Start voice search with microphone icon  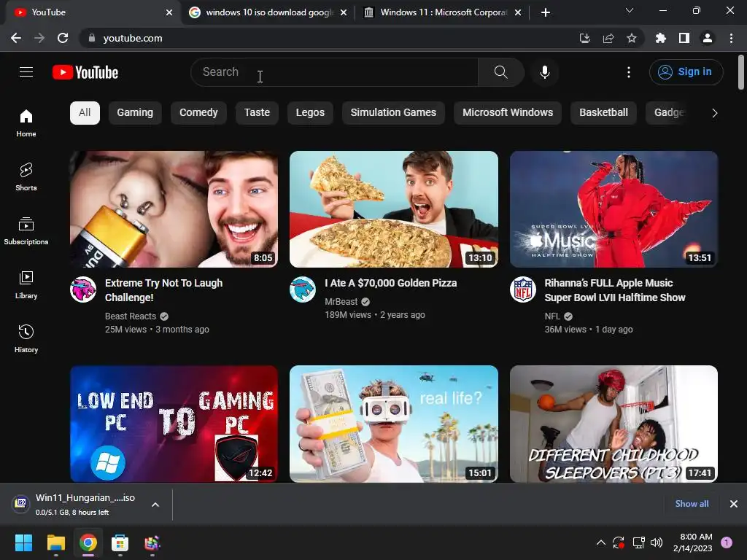[544, 72]
